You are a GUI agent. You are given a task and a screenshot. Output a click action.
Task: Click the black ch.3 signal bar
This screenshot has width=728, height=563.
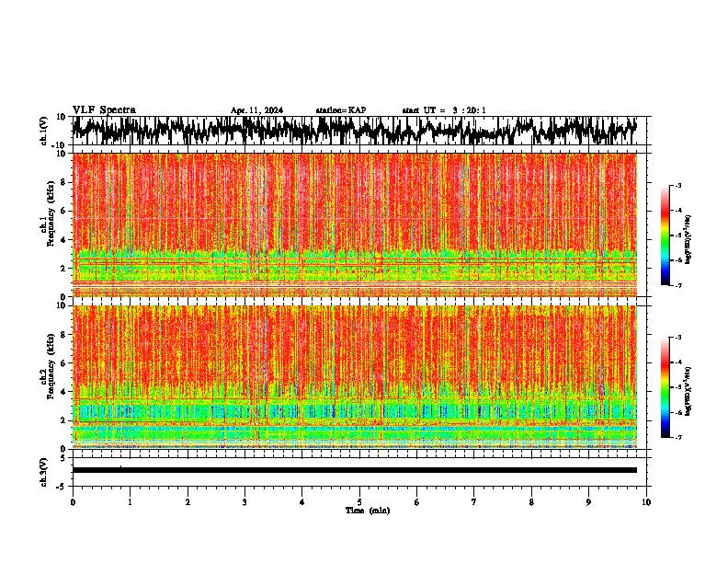pos(355,470)
